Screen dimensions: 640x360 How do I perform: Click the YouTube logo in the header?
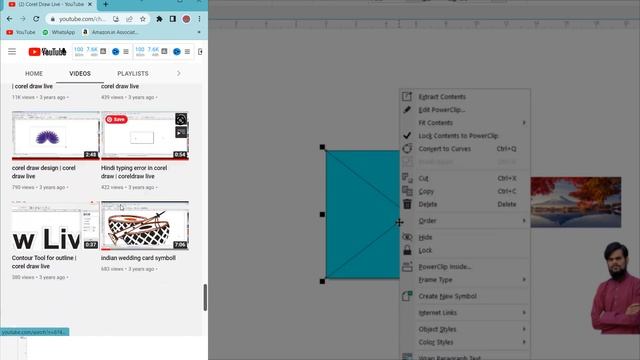47,52
